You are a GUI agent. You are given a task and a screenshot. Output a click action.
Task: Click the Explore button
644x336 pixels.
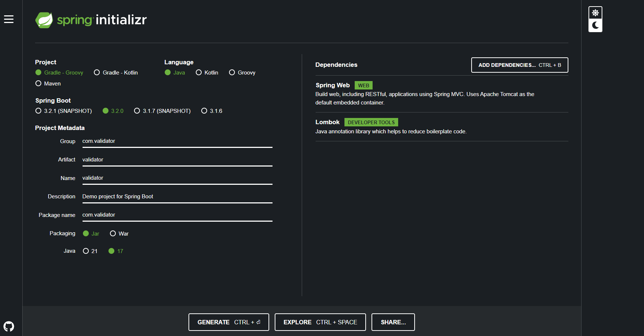coord(320,322)
